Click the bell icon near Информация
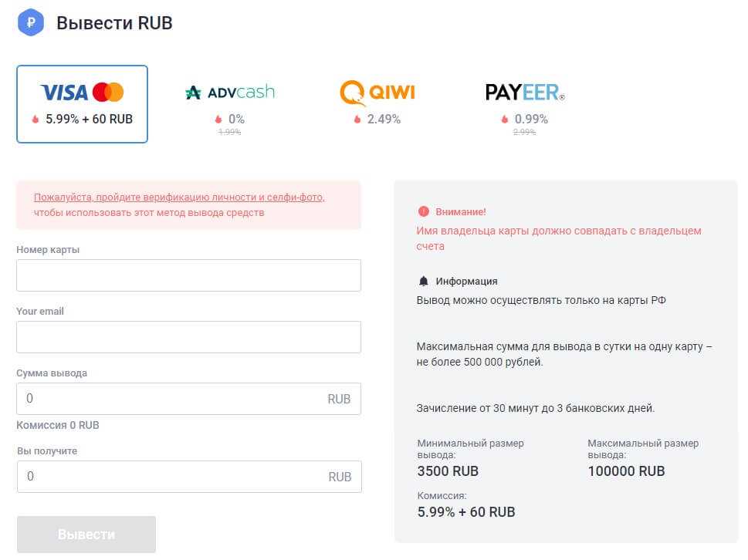 (x=423, y=281)
